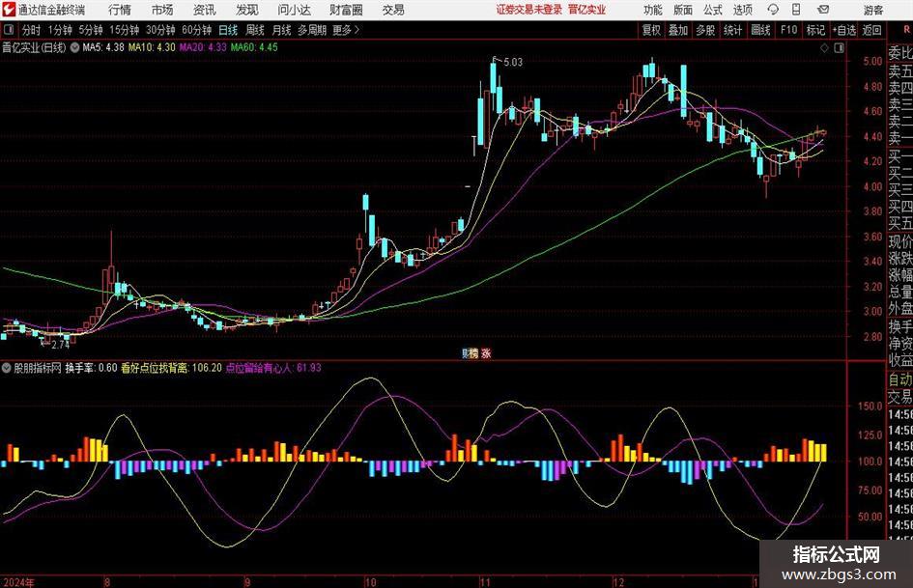The height and width of the screenshot is (588, 913).
Task: Open the 市场 menu
Action: (162, 10)
